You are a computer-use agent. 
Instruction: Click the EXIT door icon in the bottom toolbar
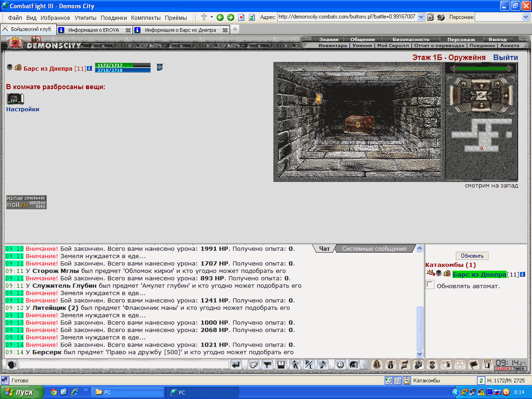(x=488, y=364)
